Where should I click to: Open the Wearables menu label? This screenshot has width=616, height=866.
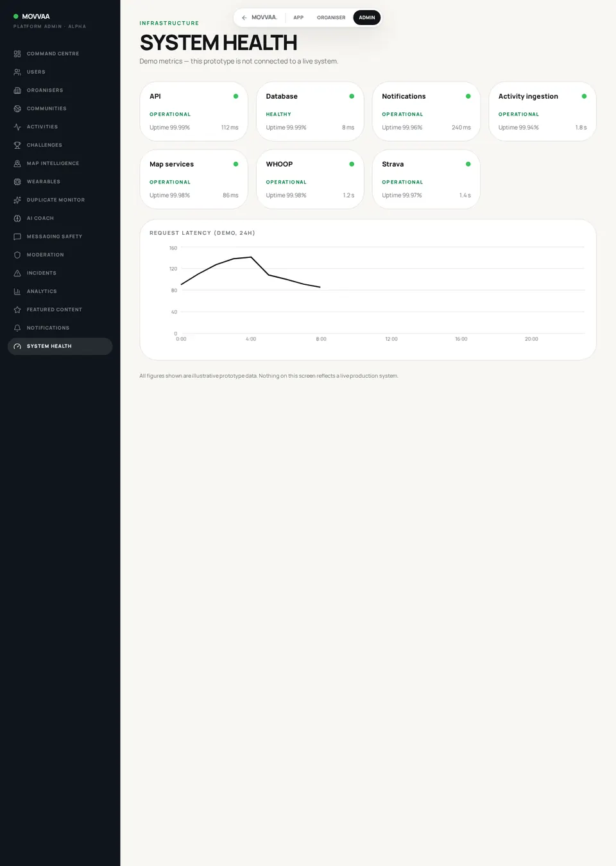[x=44, y=182]
